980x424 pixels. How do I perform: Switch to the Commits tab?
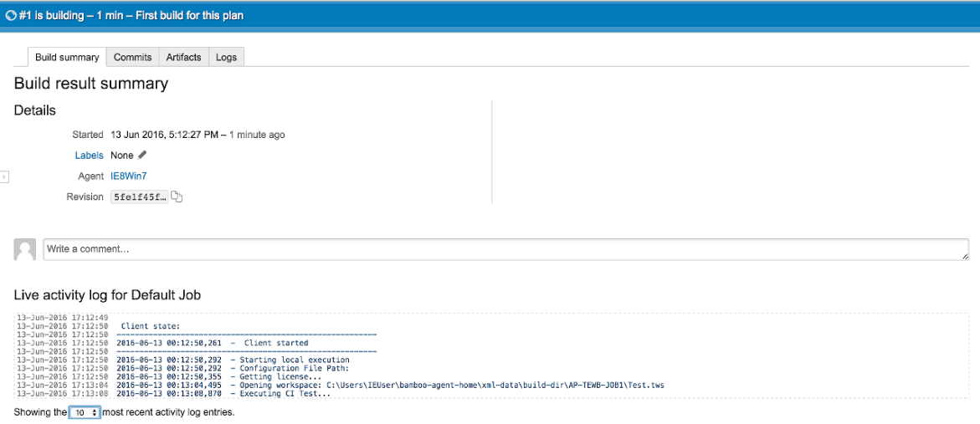[132, 57]
